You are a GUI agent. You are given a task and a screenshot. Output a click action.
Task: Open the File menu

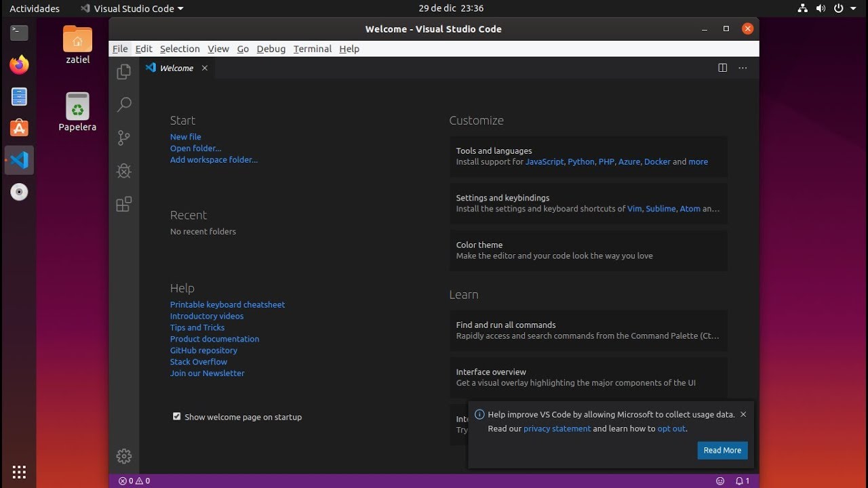point(120,49)
